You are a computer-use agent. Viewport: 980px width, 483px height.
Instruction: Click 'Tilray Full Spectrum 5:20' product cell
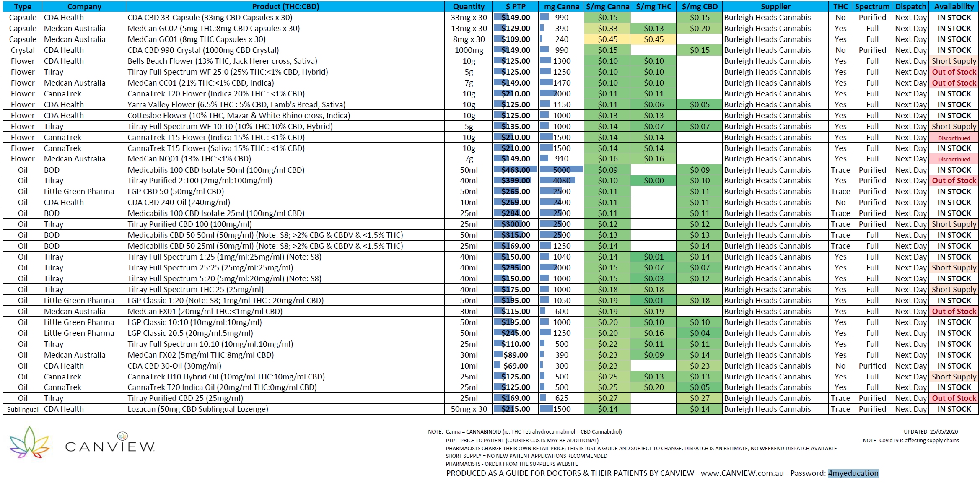point(285,279)
